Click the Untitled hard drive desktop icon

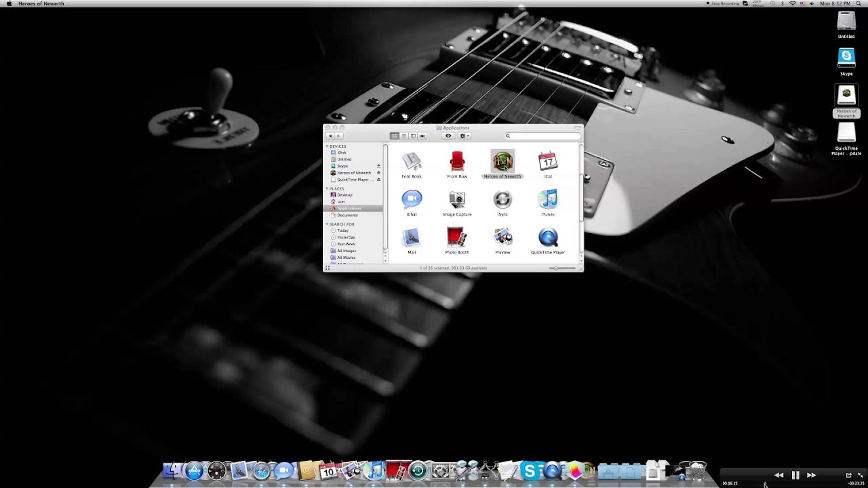pos(846,21)
